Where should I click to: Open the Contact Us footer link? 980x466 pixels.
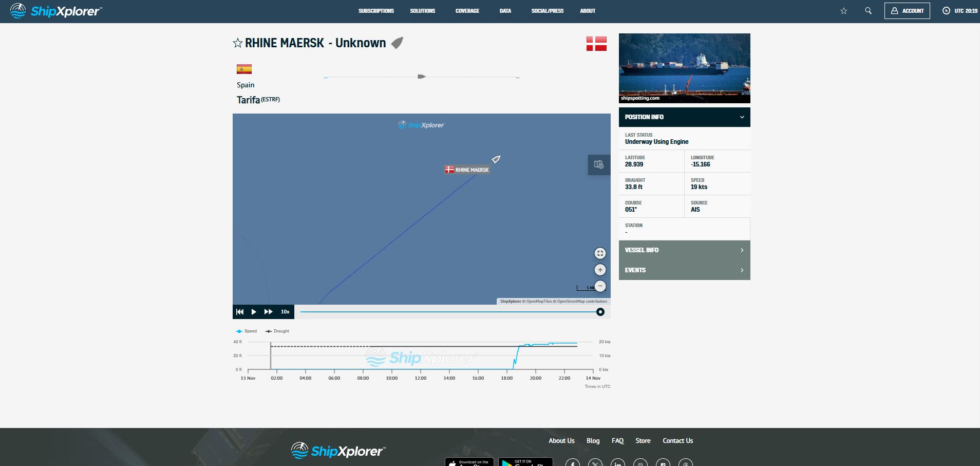[677, 441]
